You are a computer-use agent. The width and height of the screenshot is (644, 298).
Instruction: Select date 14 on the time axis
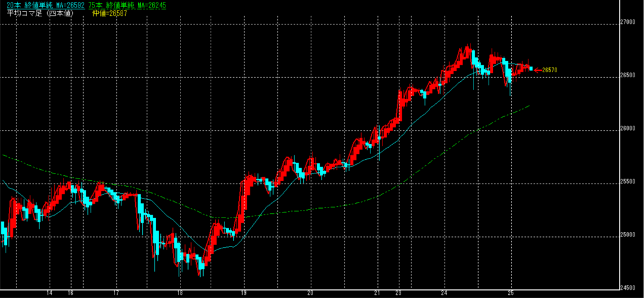click(49, 293)
